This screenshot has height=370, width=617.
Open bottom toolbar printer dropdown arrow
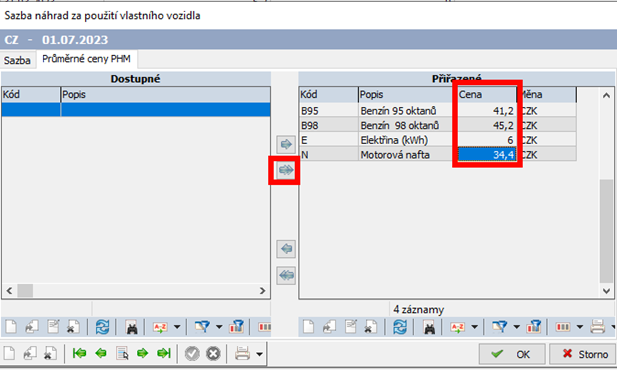point(259,354)
